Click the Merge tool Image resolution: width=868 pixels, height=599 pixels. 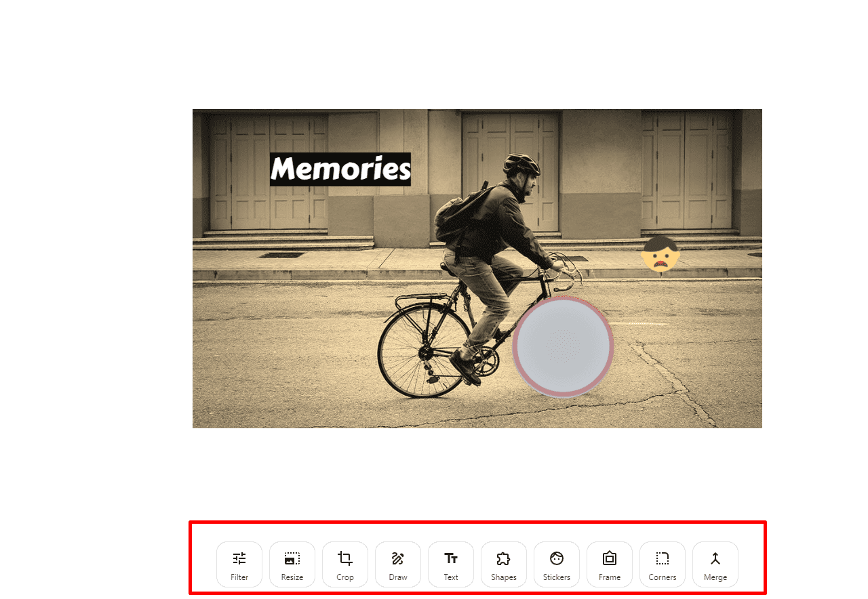(715, 564)
